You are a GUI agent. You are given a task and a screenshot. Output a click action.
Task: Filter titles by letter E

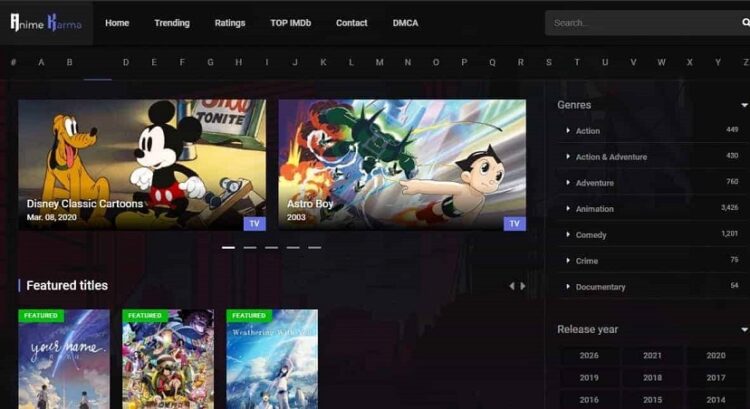(x=154, y=62)
